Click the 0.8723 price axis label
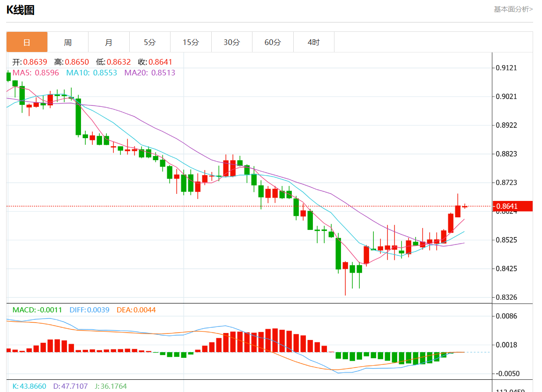This screenshot has height=392, width=542. (506, 183)
